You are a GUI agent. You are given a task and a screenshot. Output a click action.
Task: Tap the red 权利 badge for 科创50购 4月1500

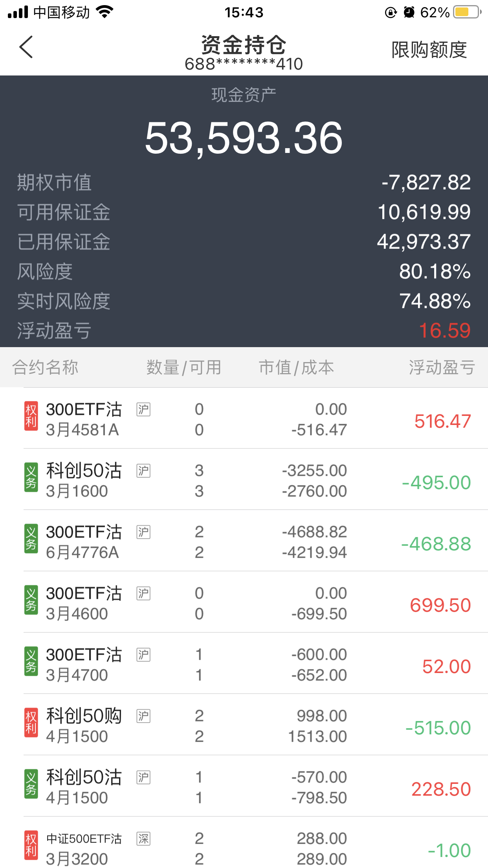tap(31, 723)
